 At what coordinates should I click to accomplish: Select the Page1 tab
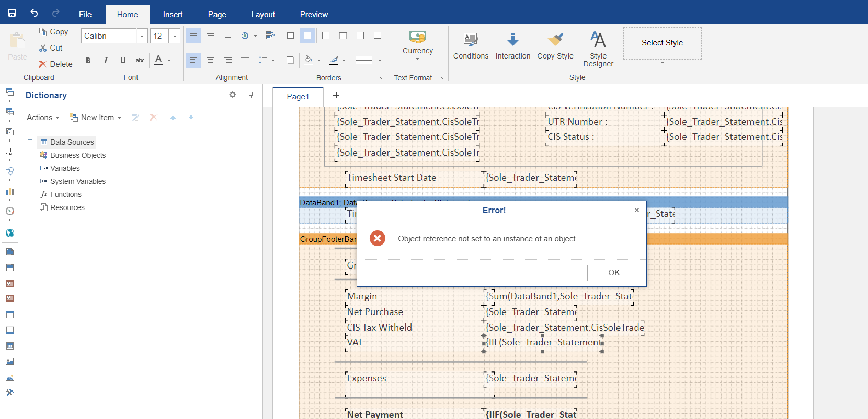pos(298,97)
